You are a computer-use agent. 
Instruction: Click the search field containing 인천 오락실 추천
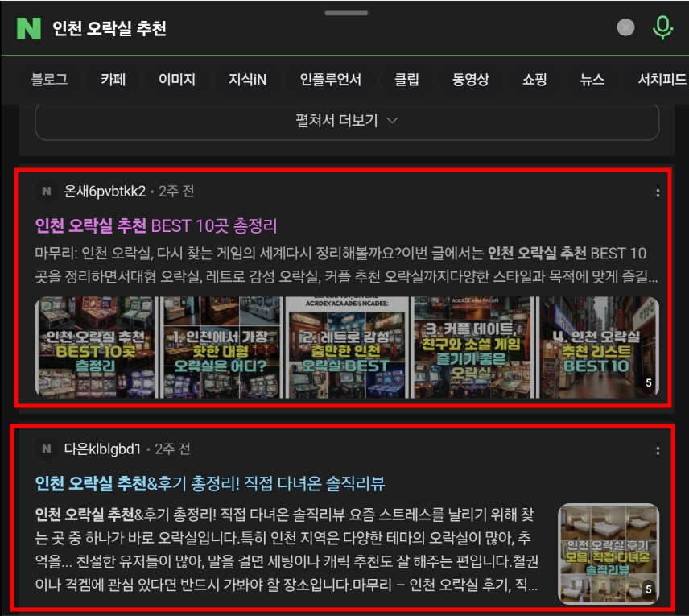click(x=322, y=28)
